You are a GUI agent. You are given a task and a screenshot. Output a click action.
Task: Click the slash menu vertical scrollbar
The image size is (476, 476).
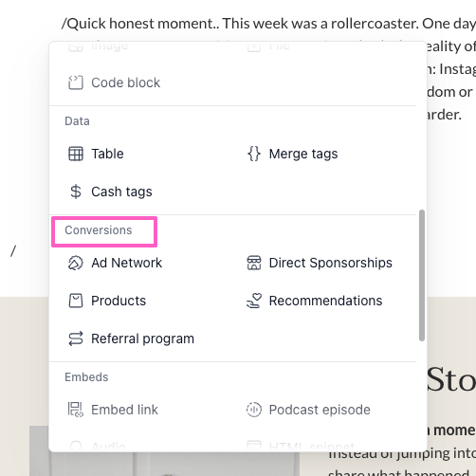[x=422, y=275]
